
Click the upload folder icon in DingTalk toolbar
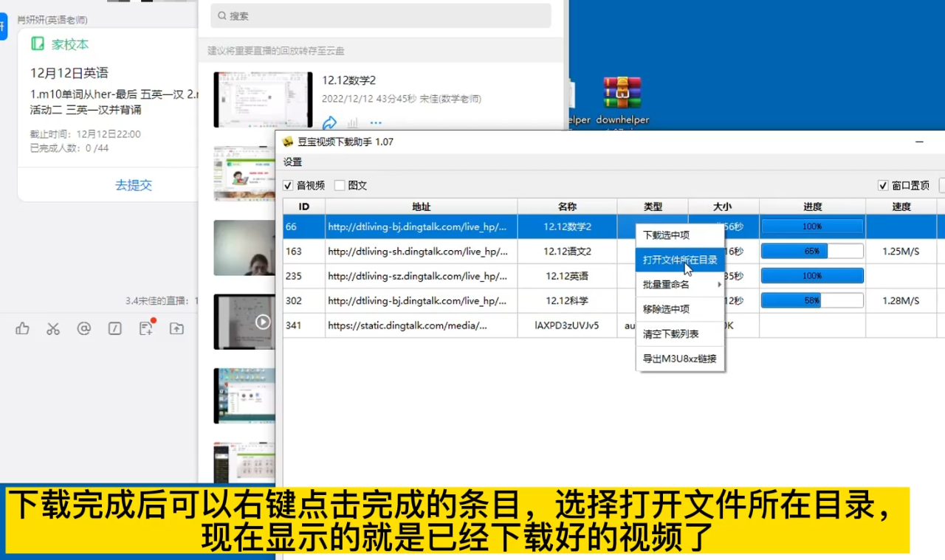pos(177,329)
